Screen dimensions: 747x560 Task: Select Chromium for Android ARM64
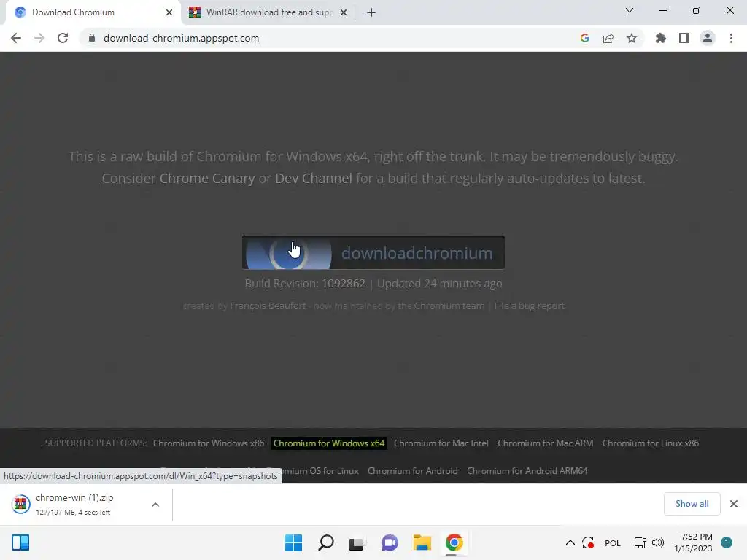coord(527,471)
